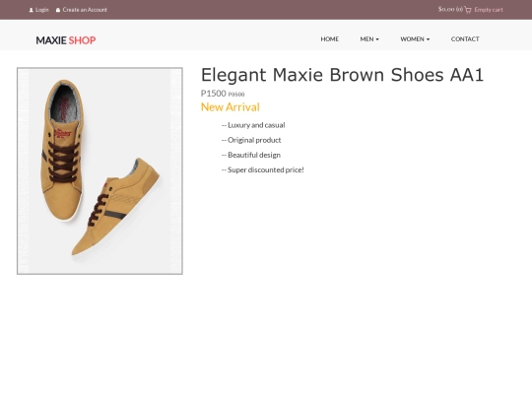Click the P1500 price
This screenshot has width=532, height=399.
click(x=214, y=94)
